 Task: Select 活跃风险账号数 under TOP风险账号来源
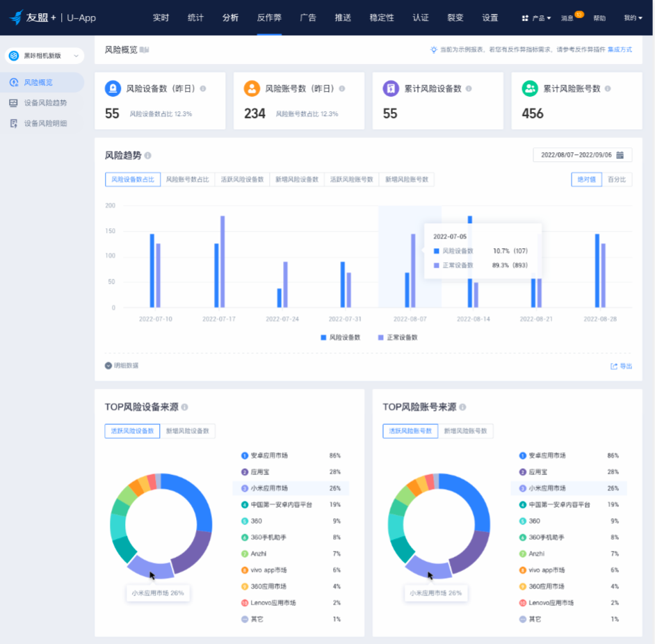tap(410, 431)
